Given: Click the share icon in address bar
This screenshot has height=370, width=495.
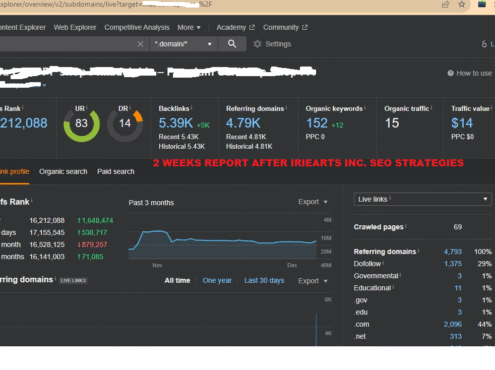Looking at the screenshot, I should pos(445,4).
